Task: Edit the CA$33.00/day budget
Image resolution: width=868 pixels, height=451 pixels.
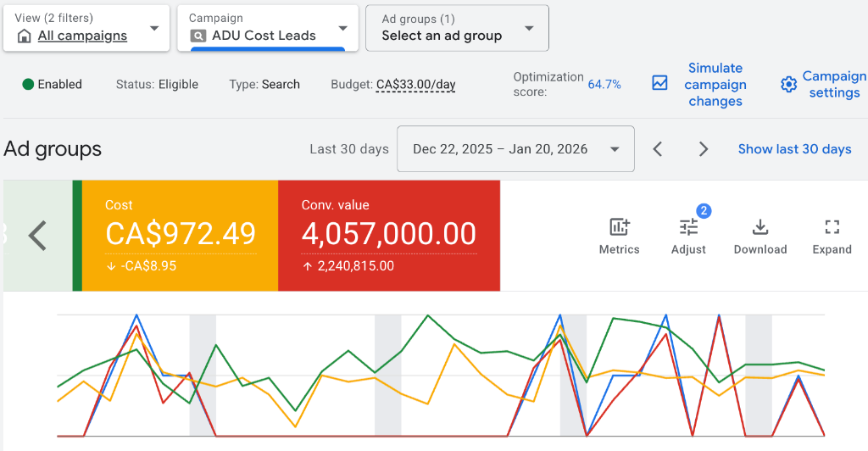Action: pos(416,85)
